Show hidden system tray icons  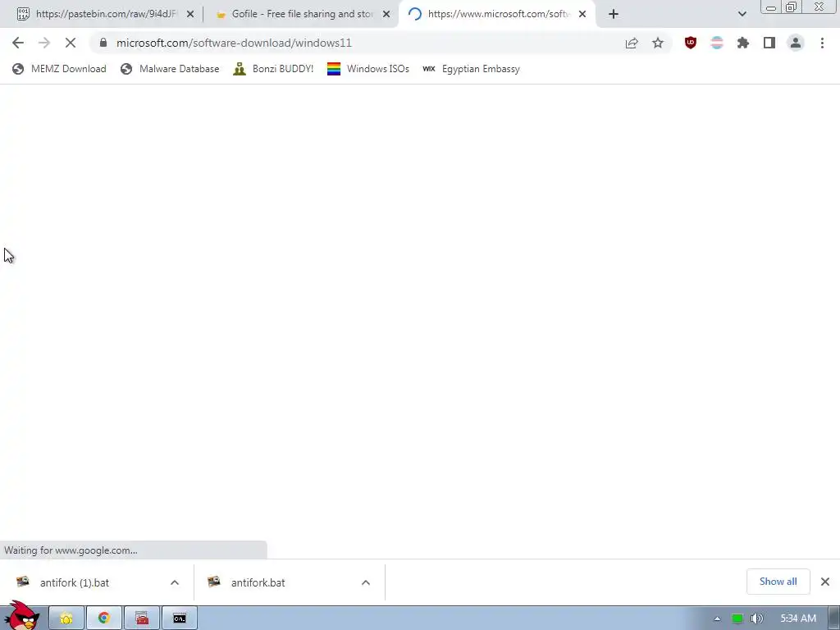(x=717, y=619)
